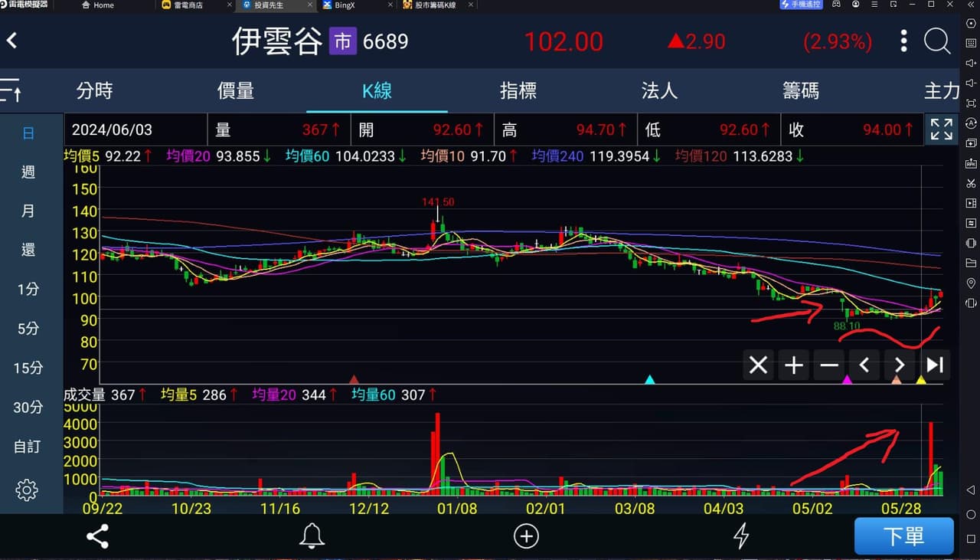
Task: Open emulator location pin icon
Action: click(x=971, y=283)
